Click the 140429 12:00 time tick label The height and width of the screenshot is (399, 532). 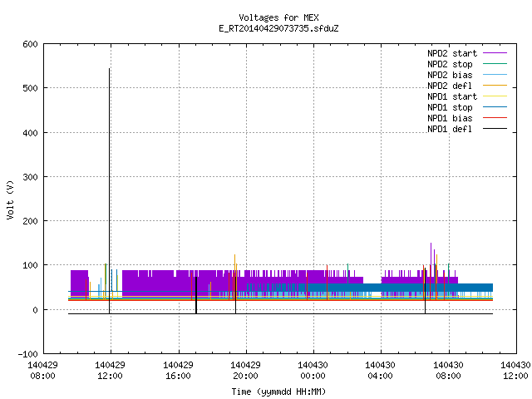(x=110, y=371)
